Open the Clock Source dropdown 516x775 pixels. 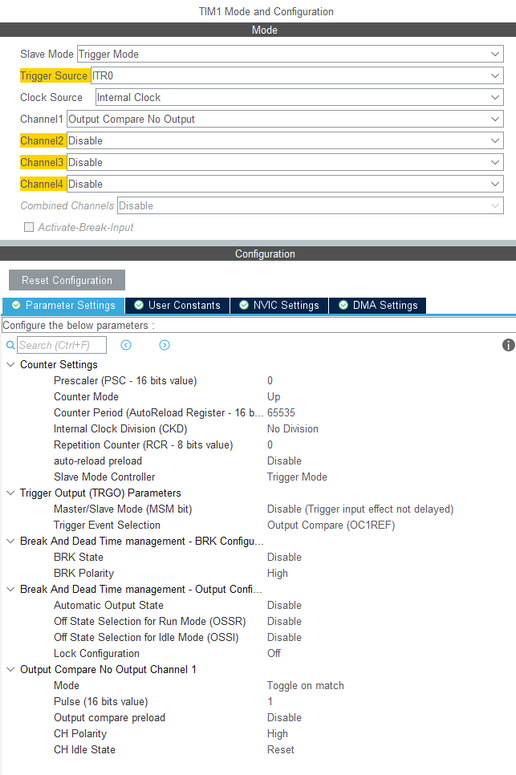point(299,97)
